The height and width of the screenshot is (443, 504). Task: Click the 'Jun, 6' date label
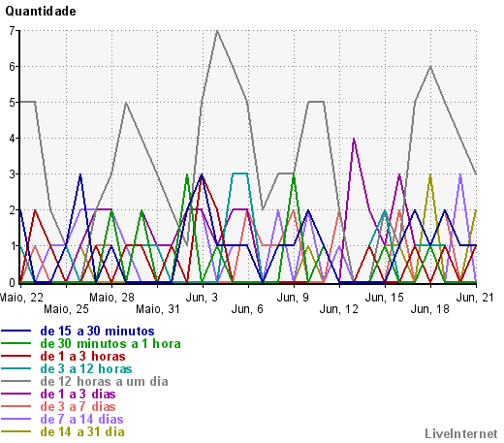tap(247, 309)
